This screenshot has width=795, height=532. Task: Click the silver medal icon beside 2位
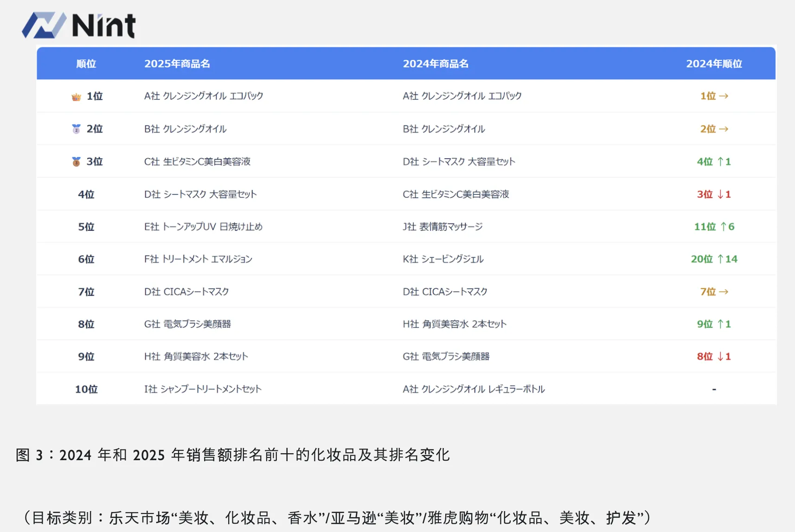[x=76, y=129]
